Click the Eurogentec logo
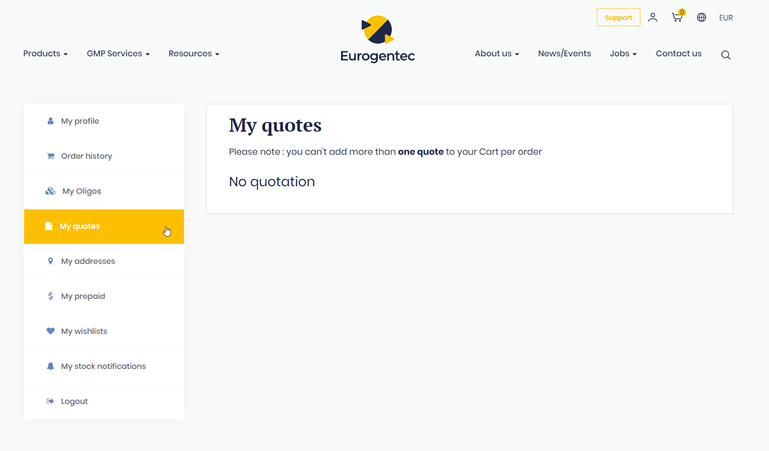The width and height of the screenshot is (769, 451). (x=377, y=40)
